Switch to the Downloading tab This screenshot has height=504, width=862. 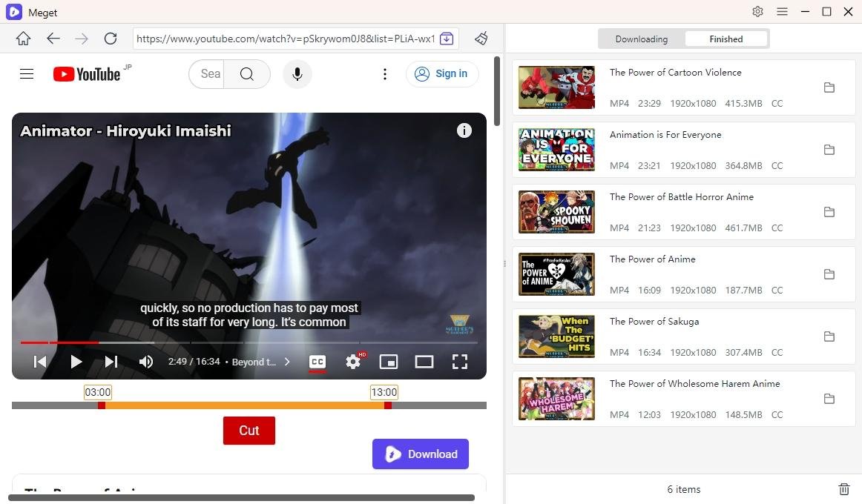point(642,39)
